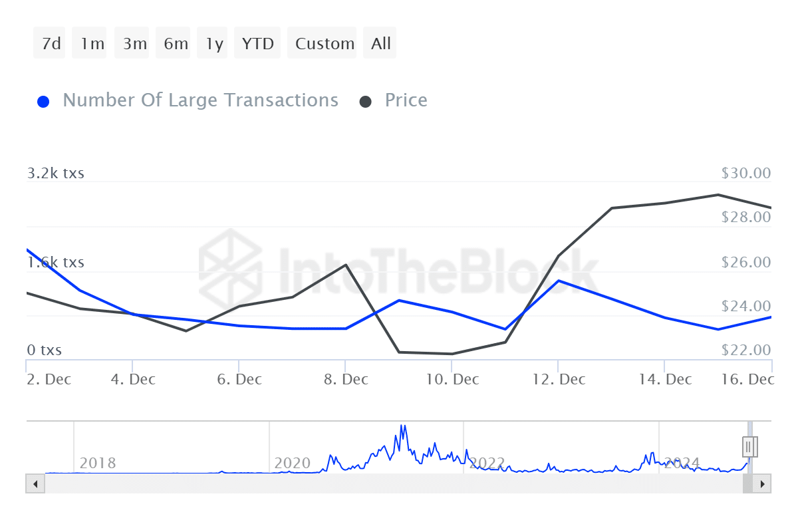The image size is (798, 532).
Task: Click the navigator range handle
Action: point(750,447)
